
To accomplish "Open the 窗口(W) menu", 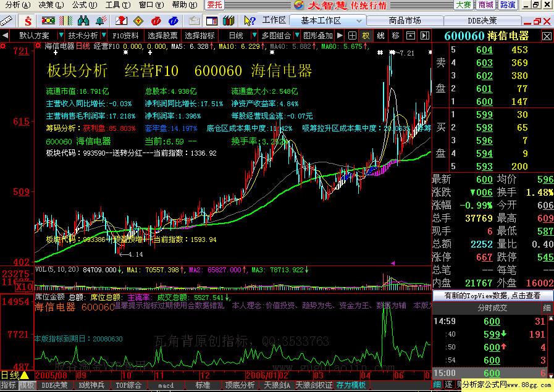I will point(151,5).
